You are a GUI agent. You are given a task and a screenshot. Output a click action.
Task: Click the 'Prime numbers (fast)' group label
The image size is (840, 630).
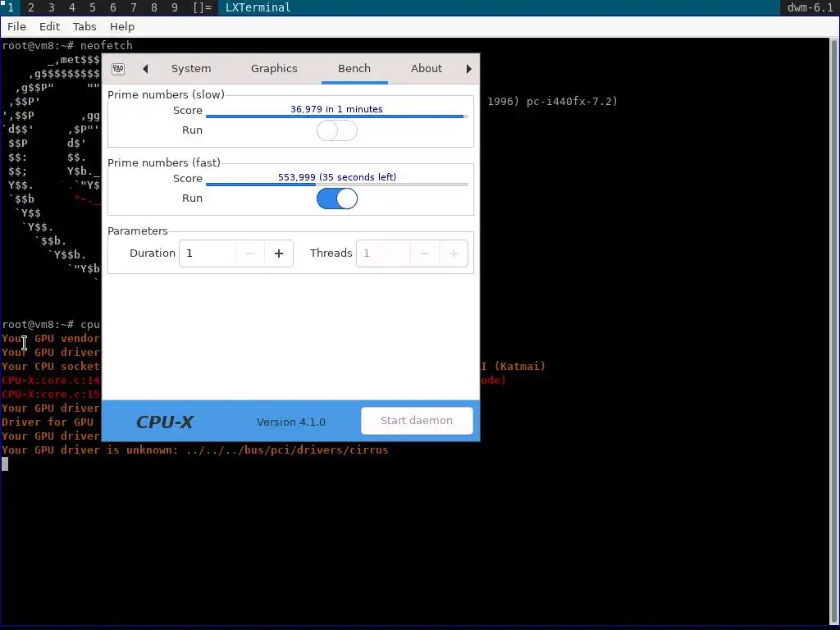(164, 163)
